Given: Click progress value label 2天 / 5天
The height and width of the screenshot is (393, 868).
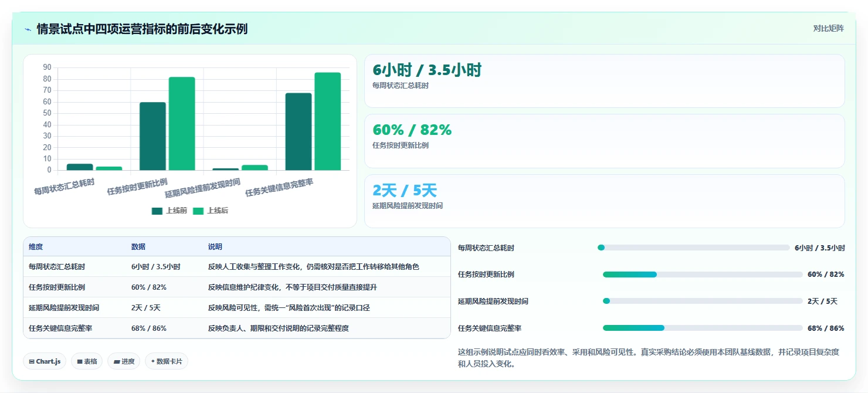Looking at the screenshot, I should coord(822,301).
